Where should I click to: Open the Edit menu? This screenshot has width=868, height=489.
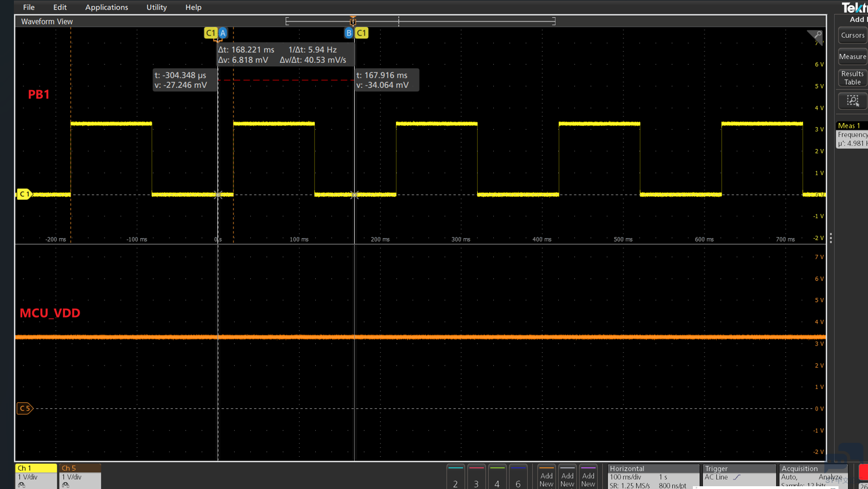[59, 7]
